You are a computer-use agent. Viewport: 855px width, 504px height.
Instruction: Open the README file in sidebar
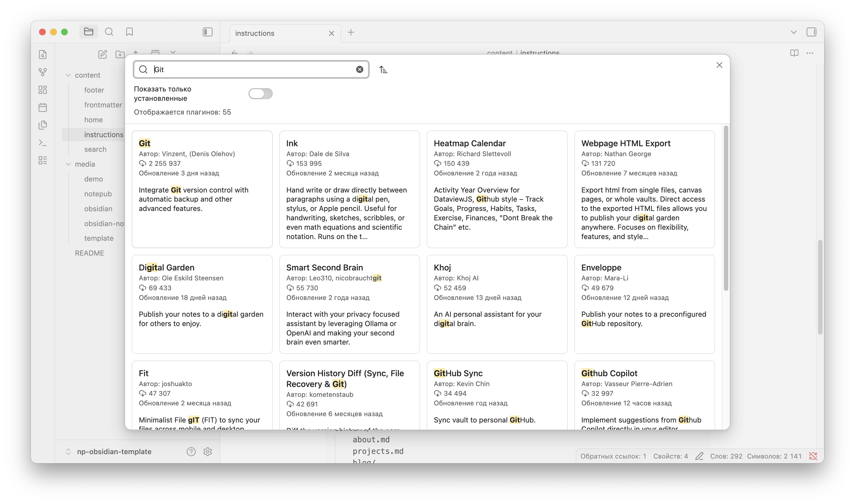[x=89, y=253]
